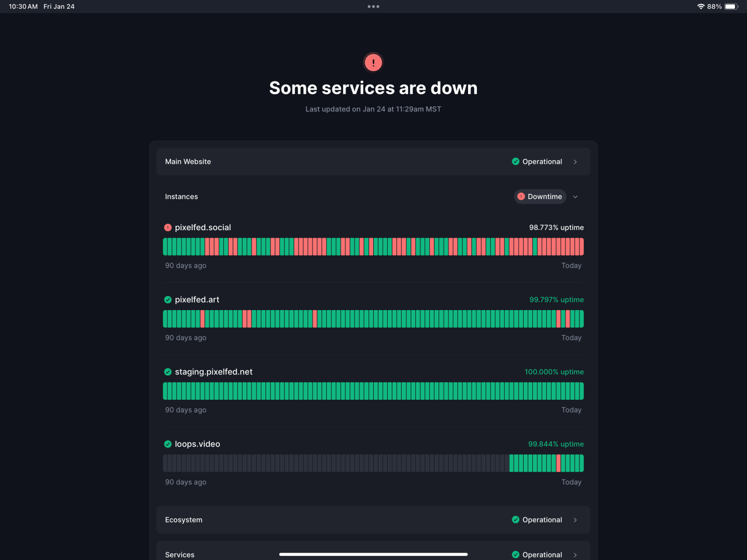Open the Ecosystem section details
This screenshot has height=560, width=747.
[575, 520]
